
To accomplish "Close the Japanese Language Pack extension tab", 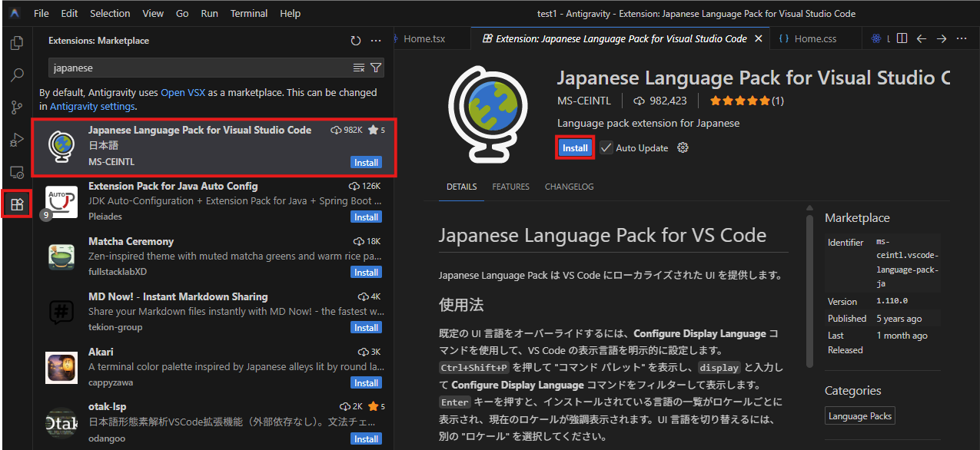I will coord(759,38).
